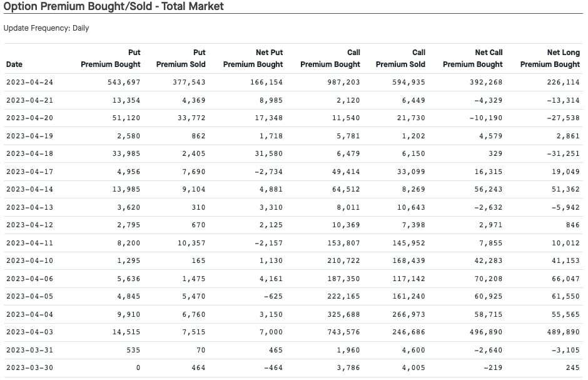Select the Net Put Premium Bought header
588x380 pixels.
253,58
